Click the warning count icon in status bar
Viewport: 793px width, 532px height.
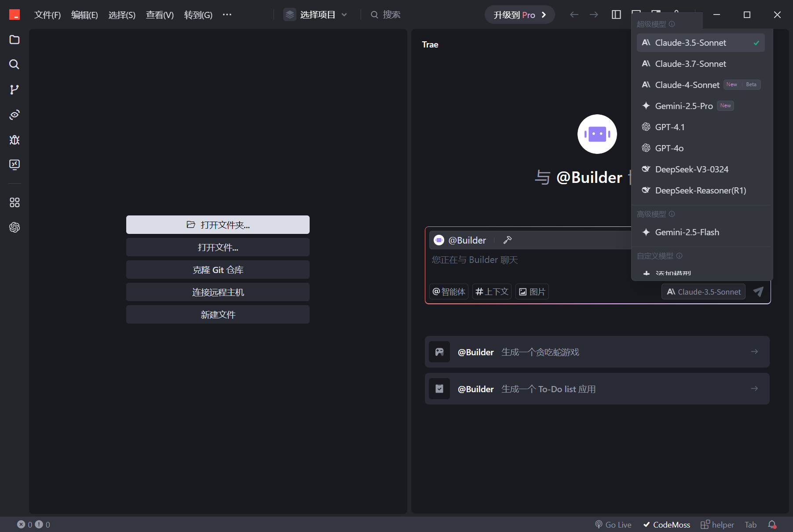(x=39, y=525)
